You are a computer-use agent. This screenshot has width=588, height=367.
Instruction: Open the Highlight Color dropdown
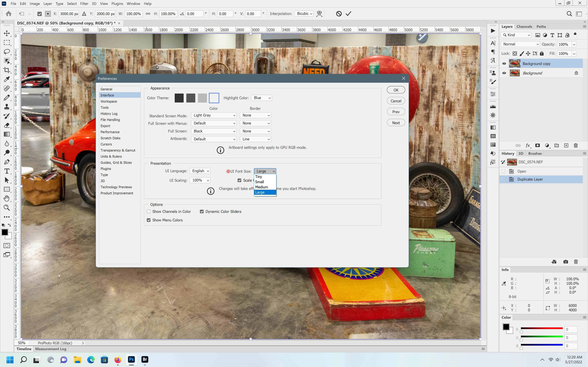(x=261, y=98)
